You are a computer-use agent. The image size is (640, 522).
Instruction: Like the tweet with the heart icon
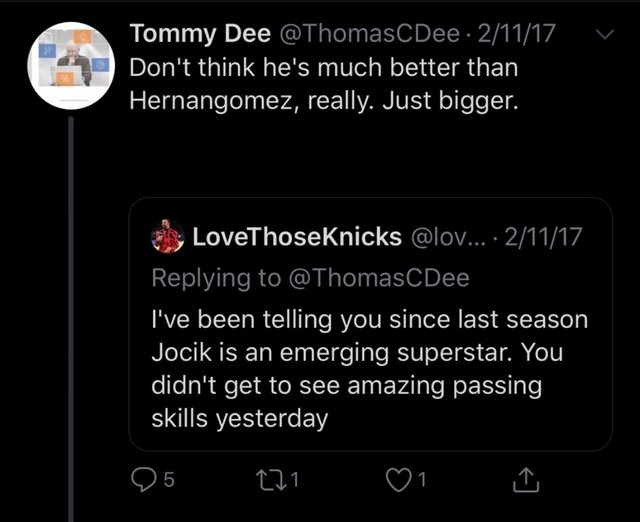[x=399, y=482]
